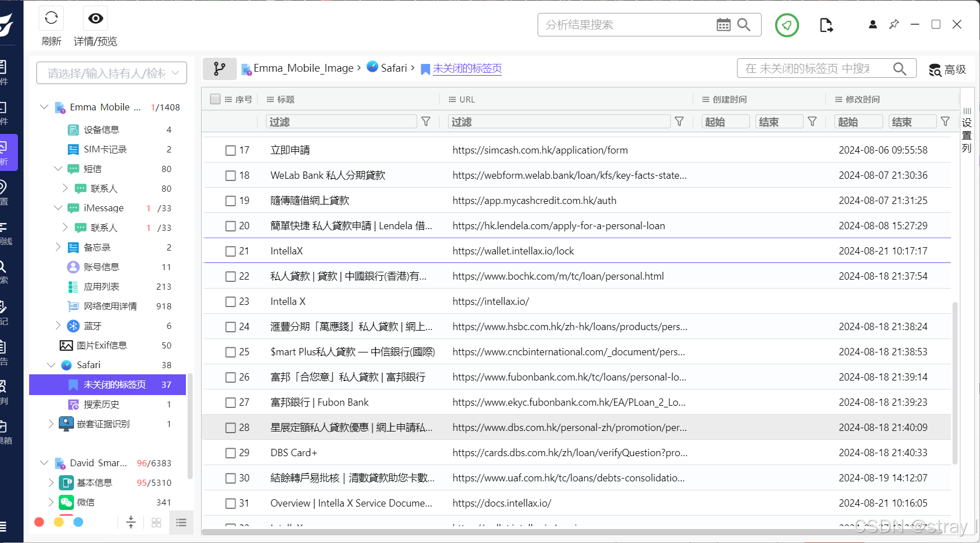Screen dimensions: 980x543
Task: Click the refresh (刷新) icon
Action: [x=51, y=18]
